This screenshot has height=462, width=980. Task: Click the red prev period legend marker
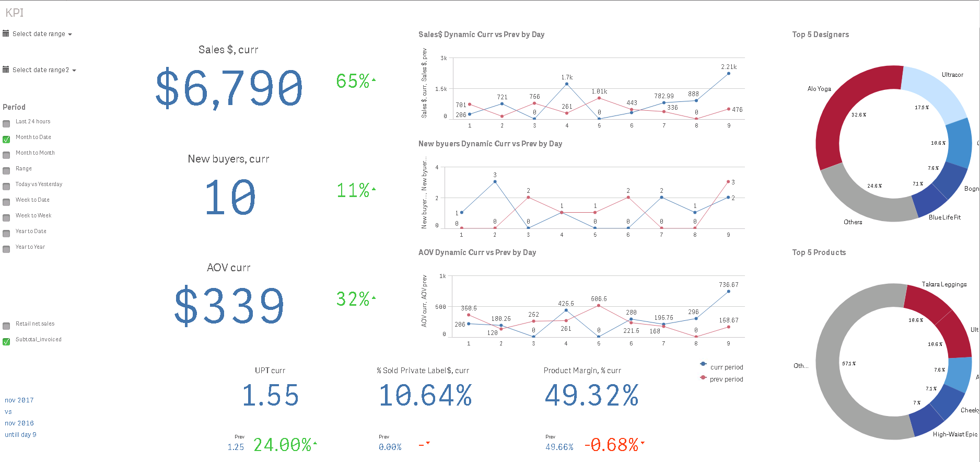tap(703, 377)
